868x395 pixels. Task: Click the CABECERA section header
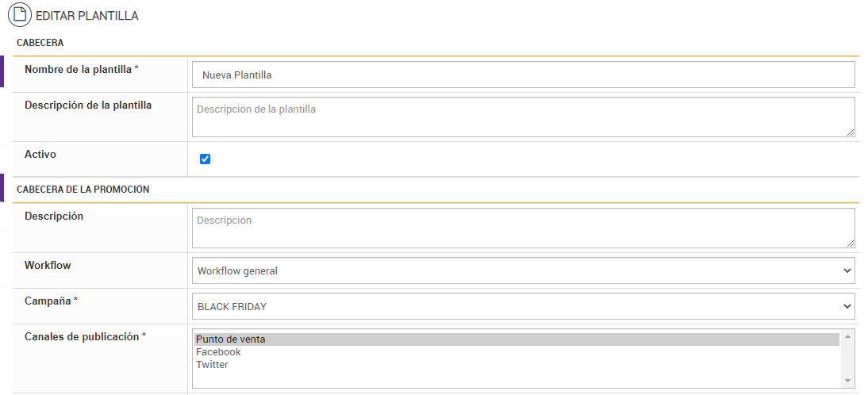(40, 43)
